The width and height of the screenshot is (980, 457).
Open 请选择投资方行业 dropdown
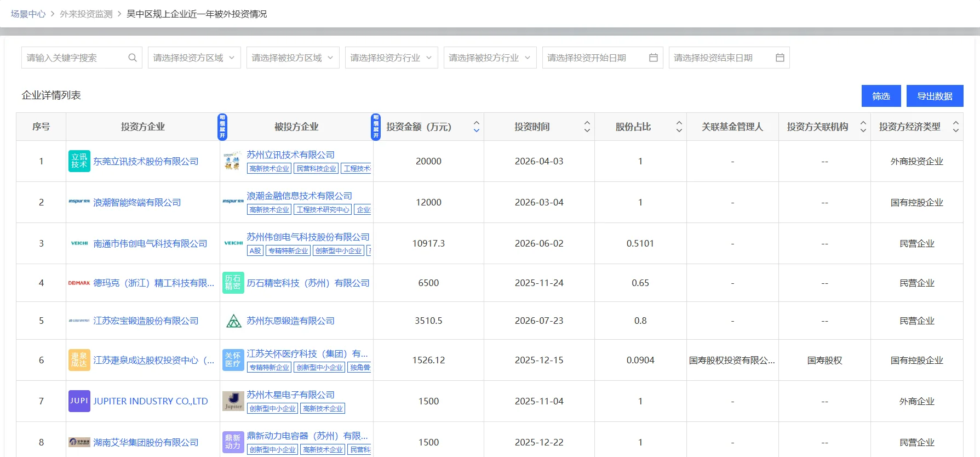392,58
